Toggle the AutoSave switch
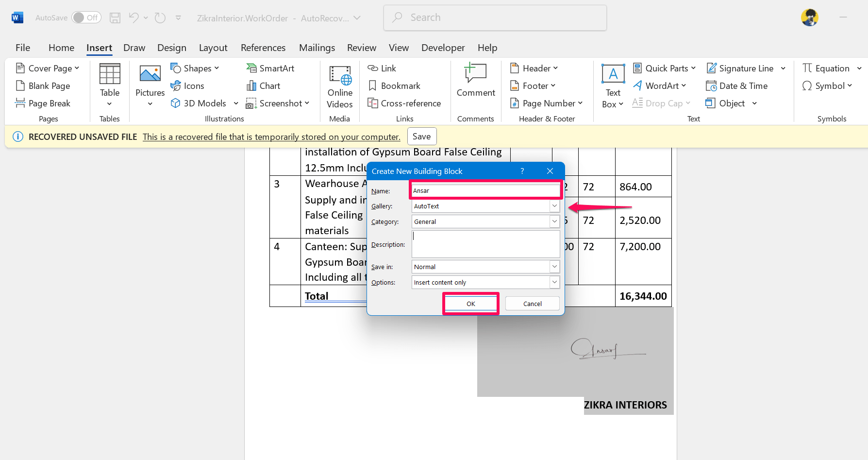 86,18
